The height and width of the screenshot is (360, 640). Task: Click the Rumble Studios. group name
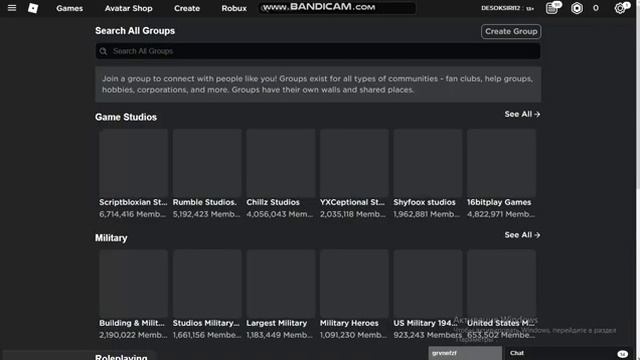pyautogui.click(x=204, y=202)
